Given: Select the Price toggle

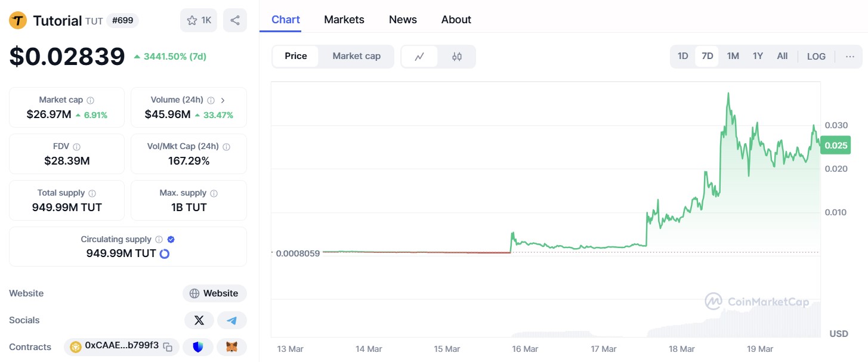Looking at the screenshot, I should click(x=296, y=56).
